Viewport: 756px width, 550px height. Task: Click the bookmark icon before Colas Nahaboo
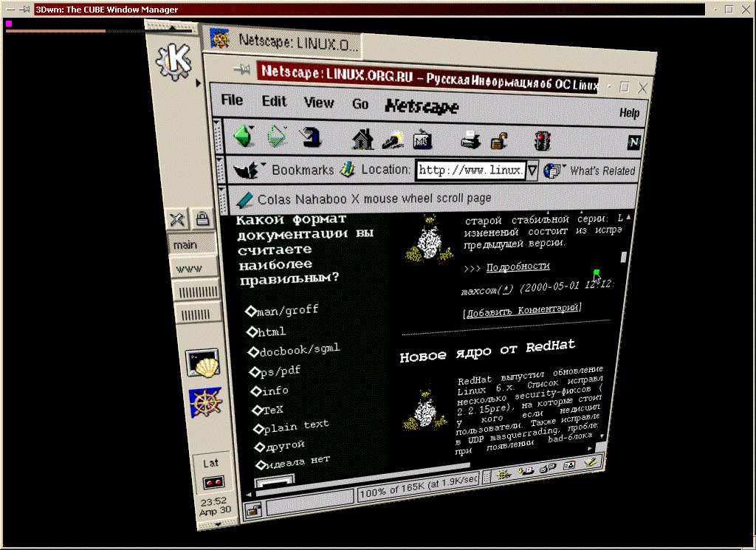pyautogui.click(x=245, y=199)
